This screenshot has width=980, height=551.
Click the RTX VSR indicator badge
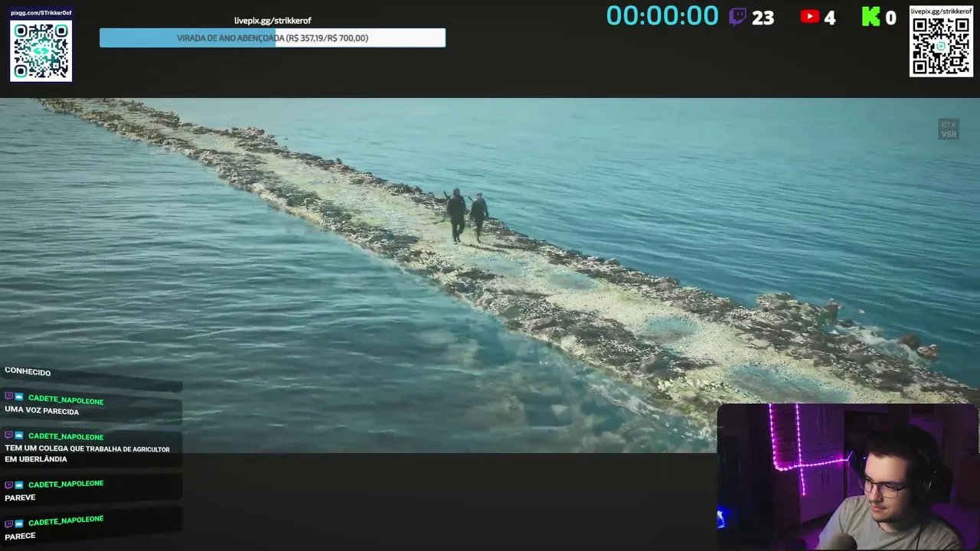click(x=949, y=129)
